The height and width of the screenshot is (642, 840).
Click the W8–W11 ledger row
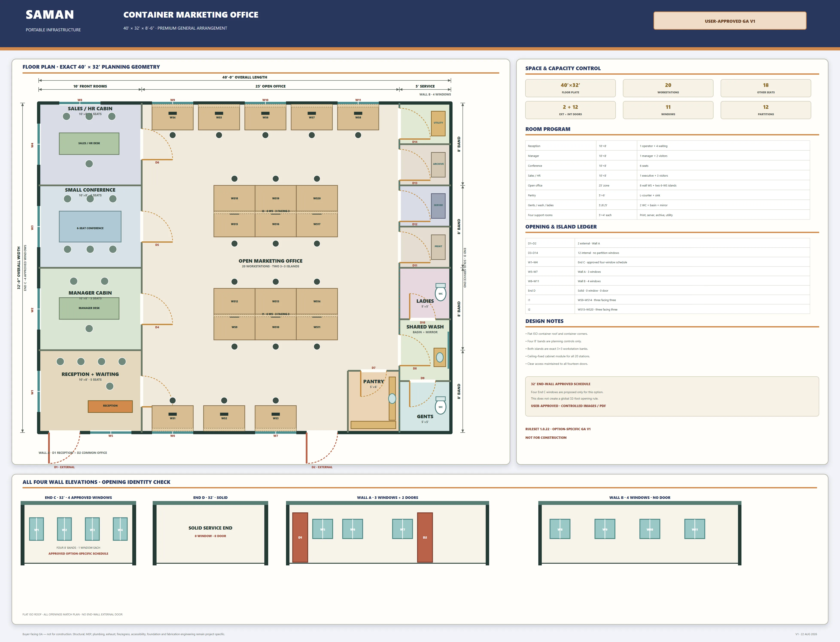(x=668, y=281)
